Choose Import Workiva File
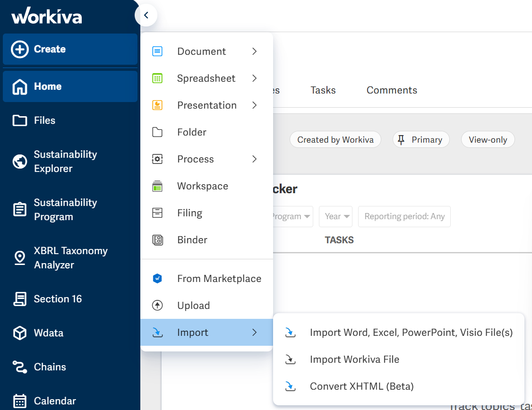 click(x=399, y=359)
